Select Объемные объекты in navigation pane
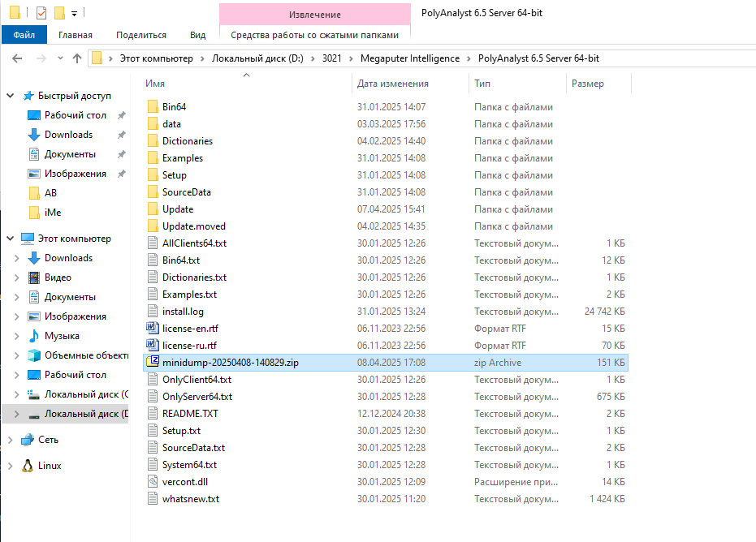This screenshot has height=542, width=756. (x=86, y=355)
